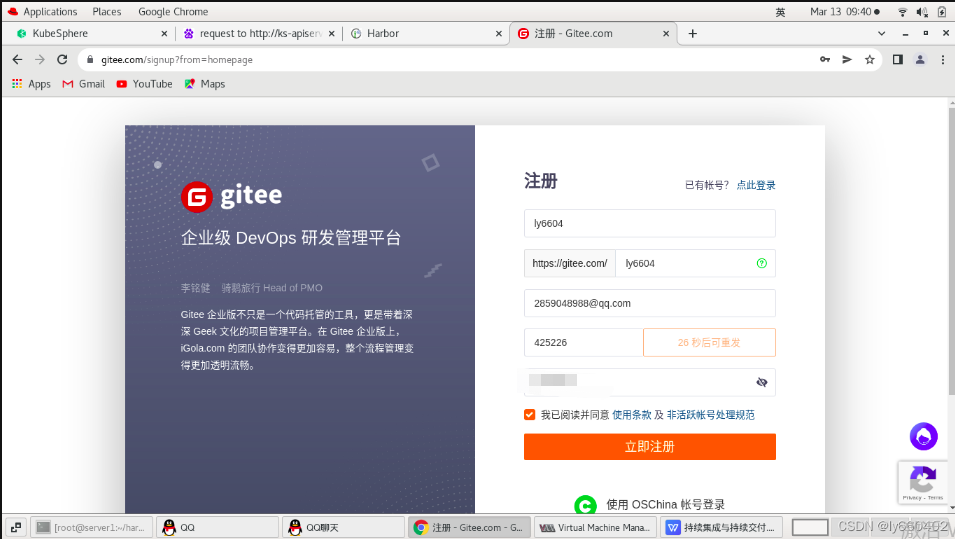Click 立即注册 register button

pos(649,446)
